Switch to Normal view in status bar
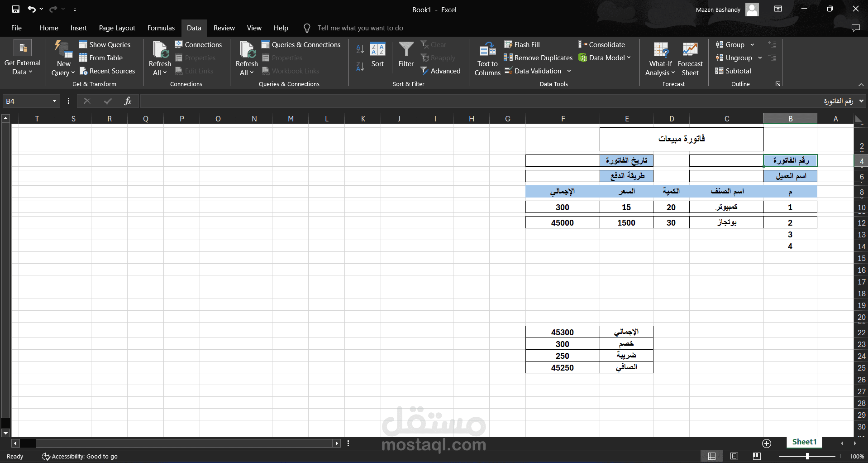868x463 pixels. point(712,456)
